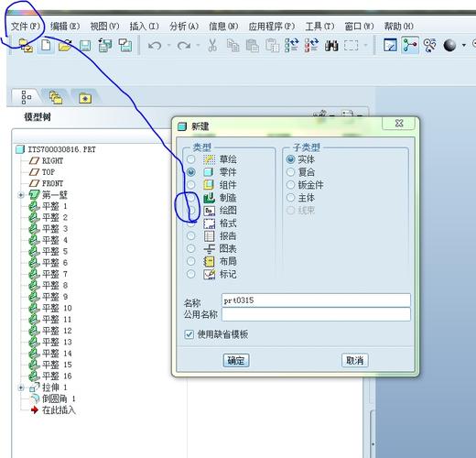Screen dimensions: 476x458
Task: Open the Folder Browser navigator tab
Action: pyautogui.click(x=56, y=98)
